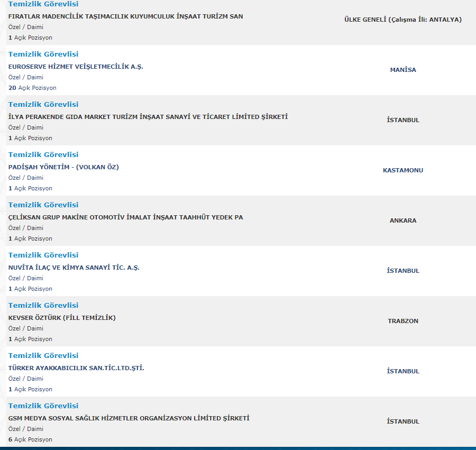Open Temizlik Görevlisi link for TÜRKER AYAKKABICILIK
476x450 pixels.
pos(43,355)
